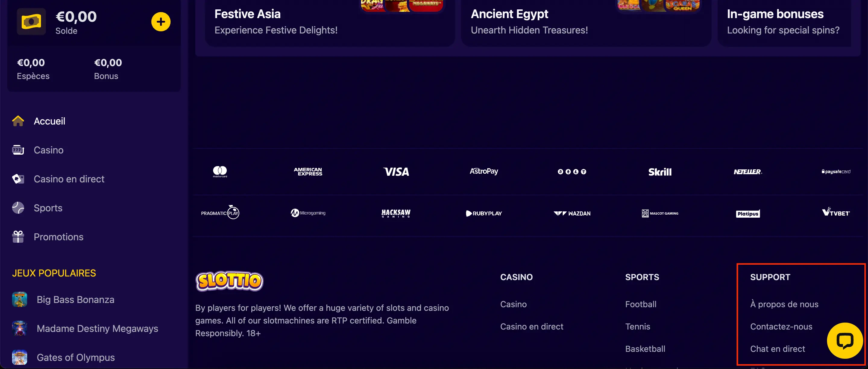Click the À propos de nous link

[x=784, y=304]
